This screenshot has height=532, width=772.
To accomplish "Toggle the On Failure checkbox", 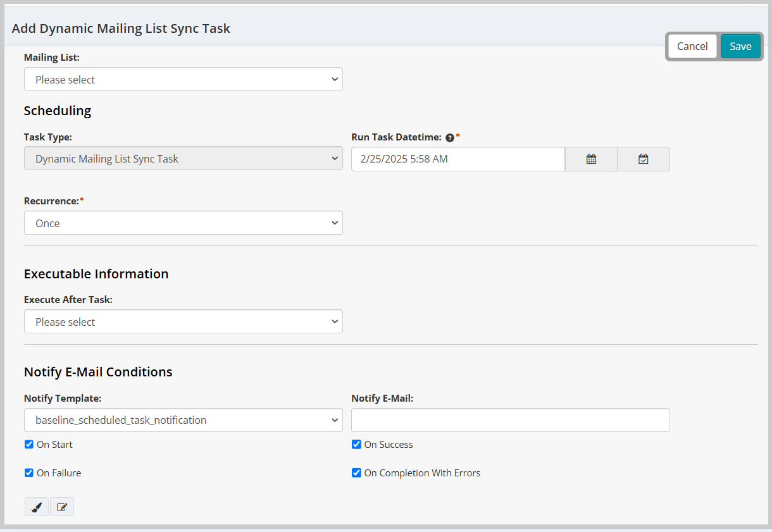I will [28, 473].
